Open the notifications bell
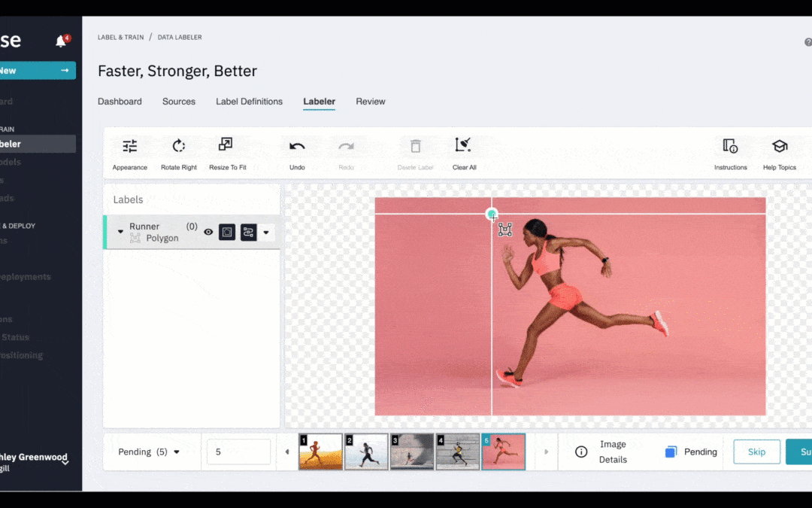The width and height of the screenshot is (812, 508). point(61,41)
